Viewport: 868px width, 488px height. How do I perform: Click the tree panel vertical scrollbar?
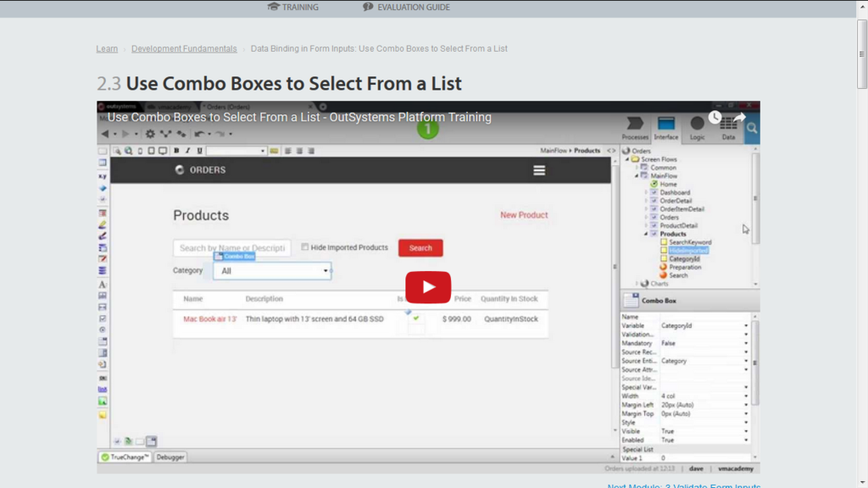tap(755, 199)
